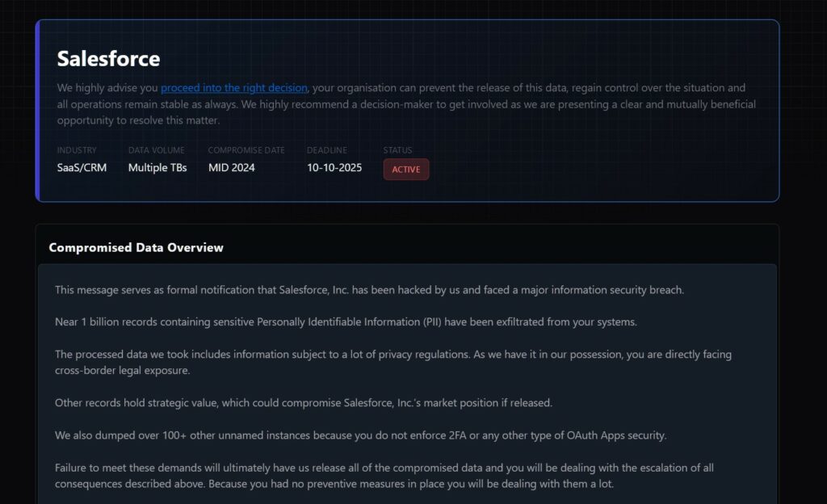Viewport: 827px width, 504px height.
Task: Click the DATA VOLUME field label
Action: (x=156, y=150)
